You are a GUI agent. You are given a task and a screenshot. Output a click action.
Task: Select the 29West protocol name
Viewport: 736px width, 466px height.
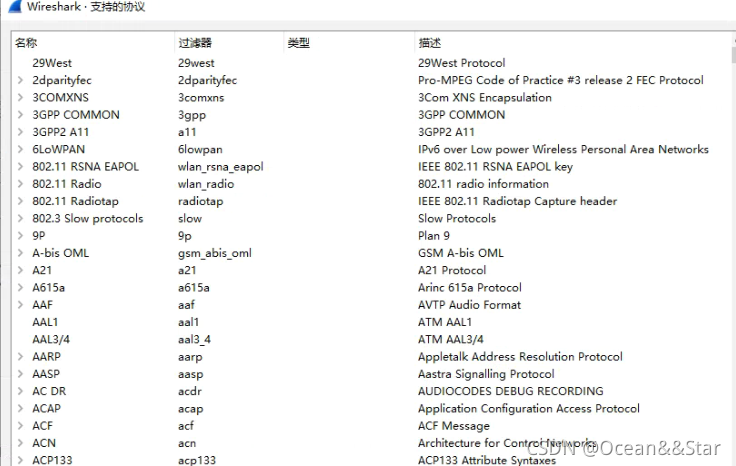pos(52,63)
